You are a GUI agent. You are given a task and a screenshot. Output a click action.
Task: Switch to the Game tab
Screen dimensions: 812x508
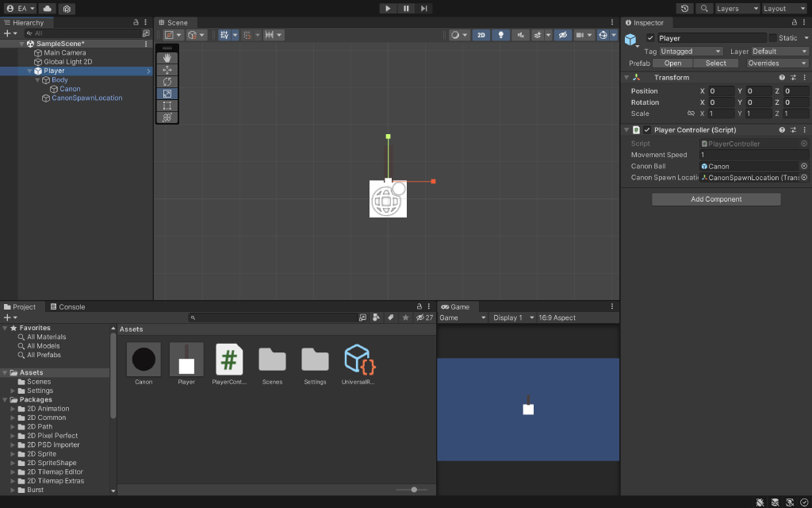coord(458,306)
